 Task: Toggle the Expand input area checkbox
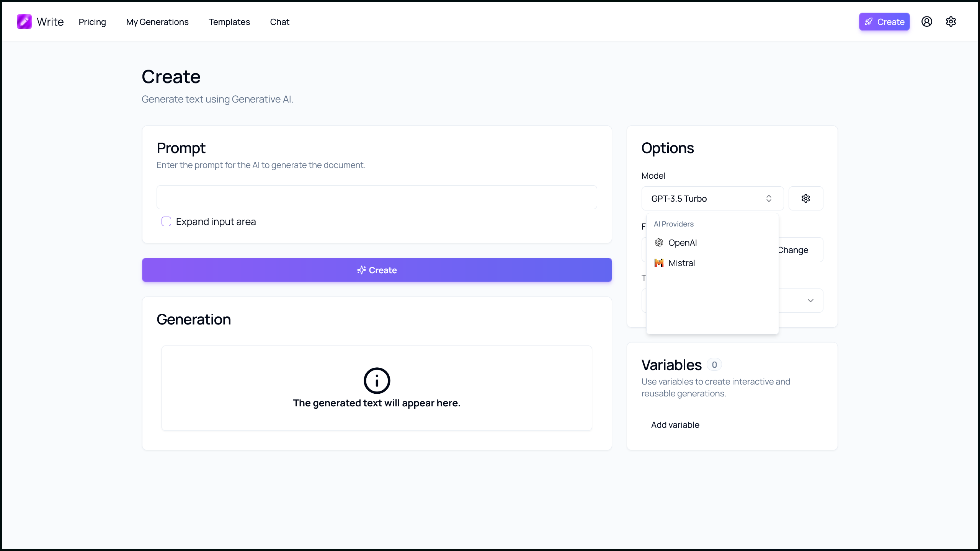point(166,221)
